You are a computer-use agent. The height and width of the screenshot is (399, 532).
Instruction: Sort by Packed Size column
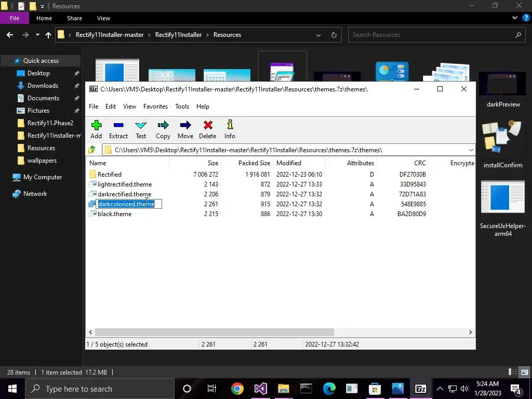point(247,163)
